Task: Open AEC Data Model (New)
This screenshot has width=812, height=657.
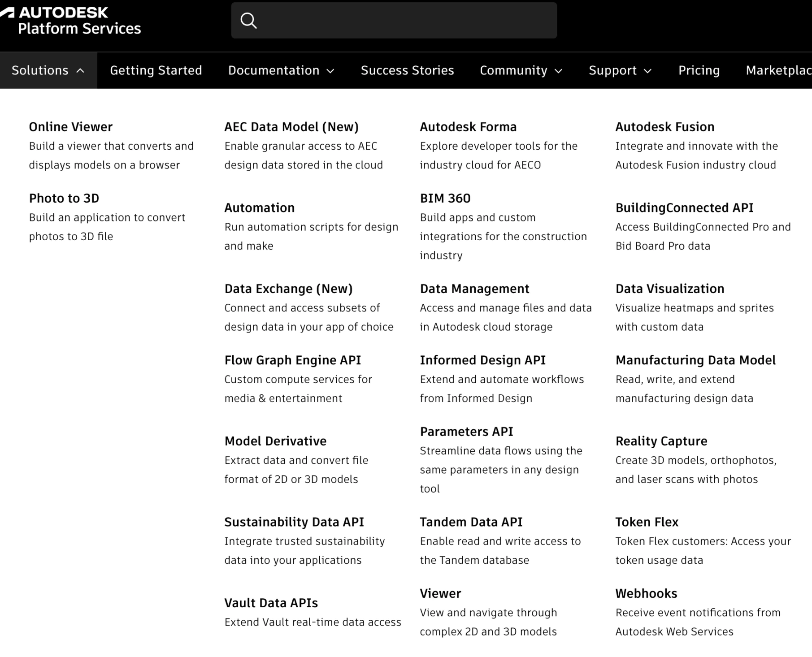Action: pyautogui.click(x=291, y=127)
